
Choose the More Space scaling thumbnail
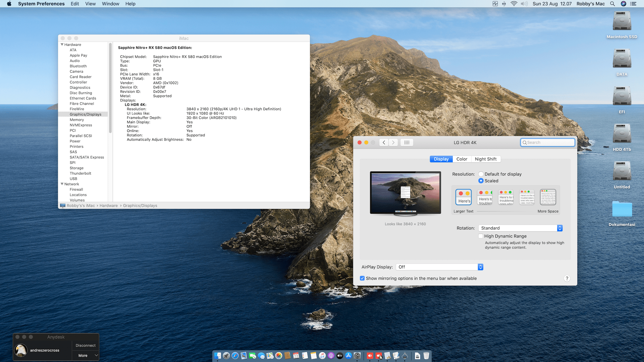[548, 197]
